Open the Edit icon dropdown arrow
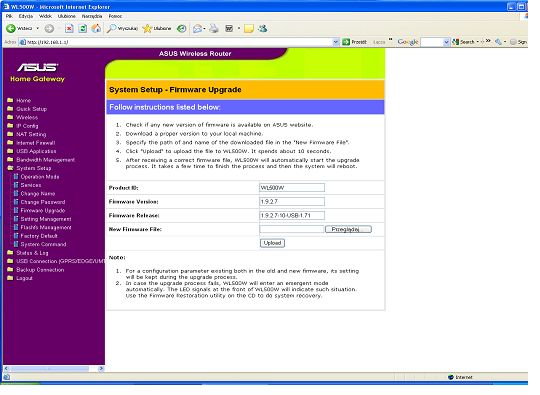This screenshot has width=540, height=395. coord(238,29)
